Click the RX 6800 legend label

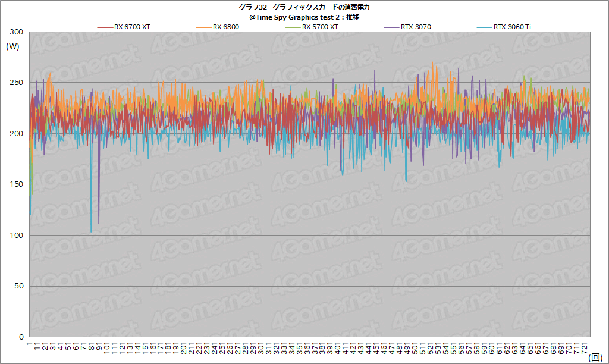tap(225, 27)
